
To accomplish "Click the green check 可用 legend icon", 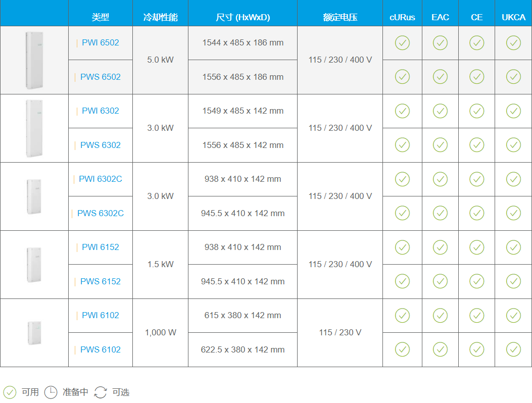I will click(10, 392).
